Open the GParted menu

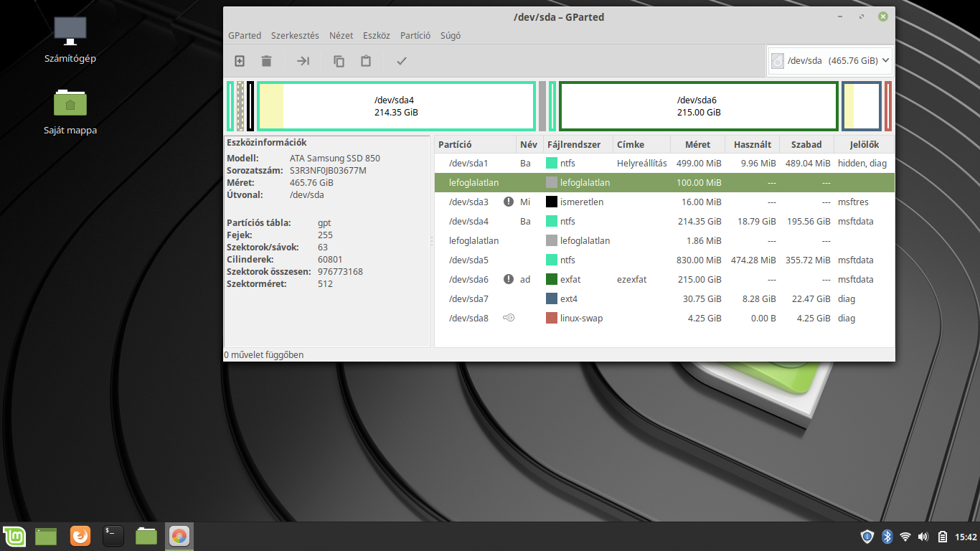(245, 35)
